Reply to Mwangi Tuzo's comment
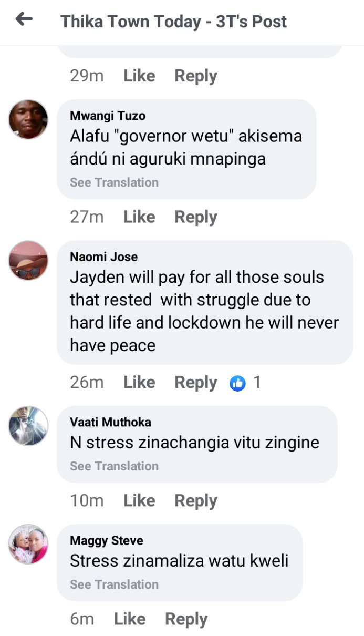The image size is (364, 636). (x=196, y=217)
